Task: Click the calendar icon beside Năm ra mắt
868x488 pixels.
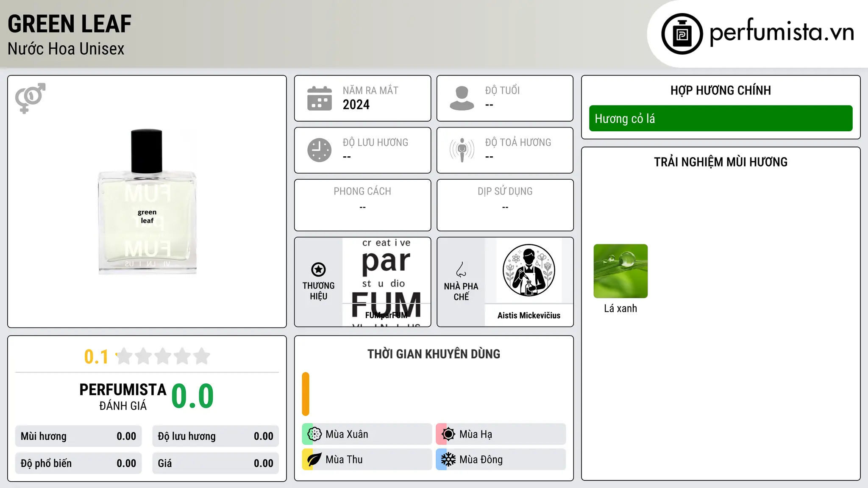Action: pos(320,98)
